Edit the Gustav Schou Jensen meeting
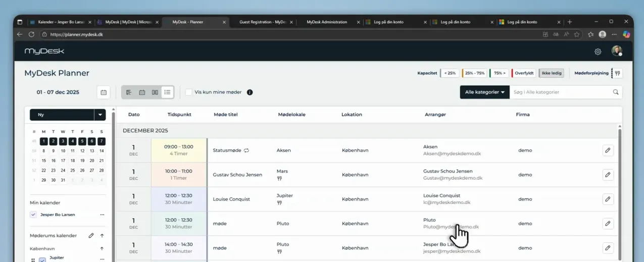This screenshot has width=644, height=262. click(x=608, y=175)
